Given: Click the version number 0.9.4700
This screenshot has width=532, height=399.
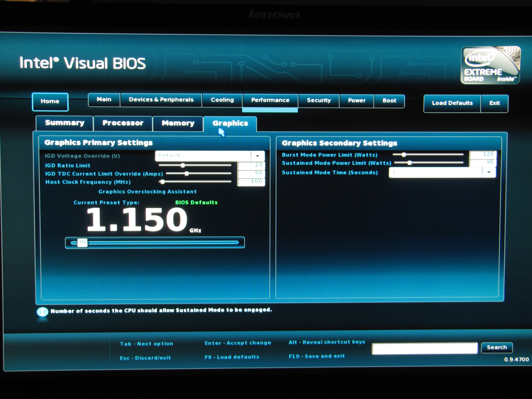Looking at the screenshot, I should (516, 360).
